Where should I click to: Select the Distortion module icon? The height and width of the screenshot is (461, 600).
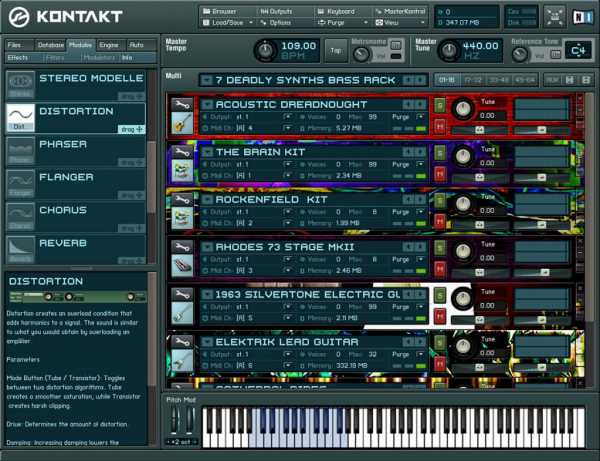(x=20, y=117)
